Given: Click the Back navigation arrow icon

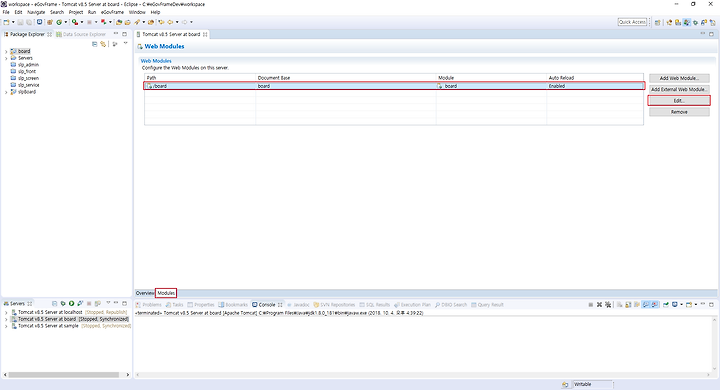Looking at the screenshot, I should [170, 22].
